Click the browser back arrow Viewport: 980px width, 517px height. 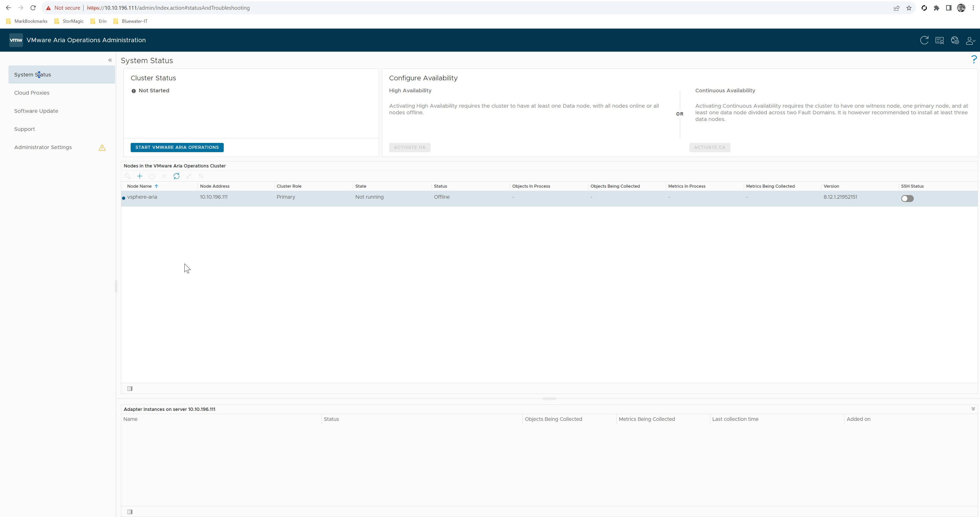pos(8,8)
